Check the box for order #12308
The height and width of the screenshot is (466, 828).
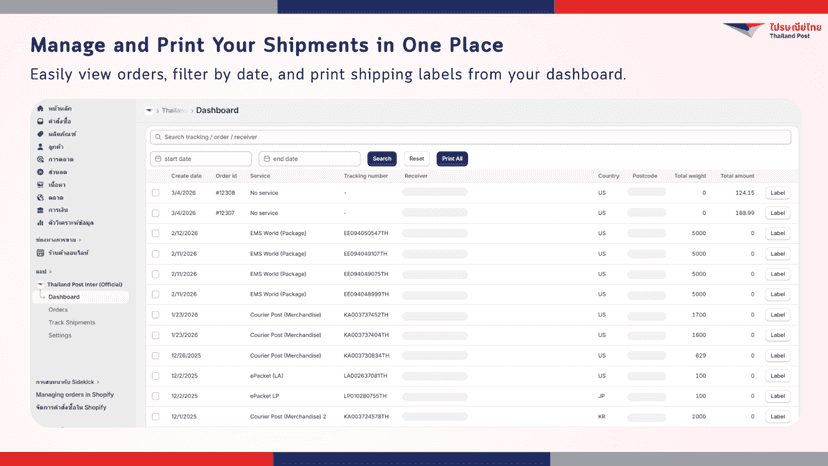click(x=155, y=193)
